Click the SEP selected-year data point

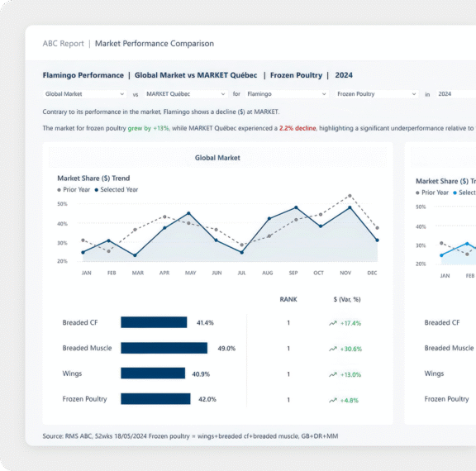(297, 207)
